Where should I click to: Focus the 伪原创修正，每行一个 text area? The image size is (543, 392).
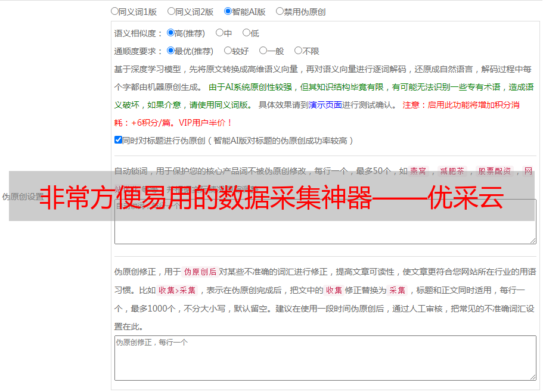(x=325, y=358)
